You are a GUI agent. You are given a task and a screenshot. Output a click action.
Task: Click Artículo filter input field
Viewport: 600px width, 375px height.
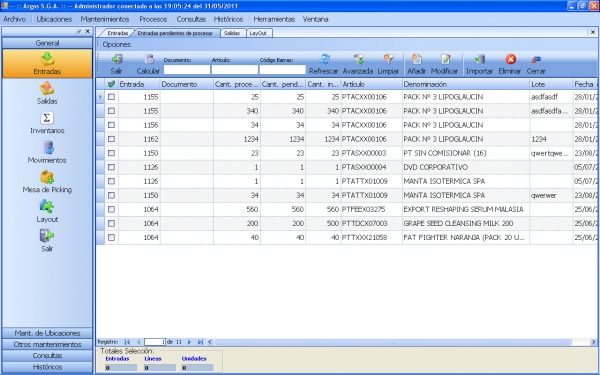coord(235,70)
